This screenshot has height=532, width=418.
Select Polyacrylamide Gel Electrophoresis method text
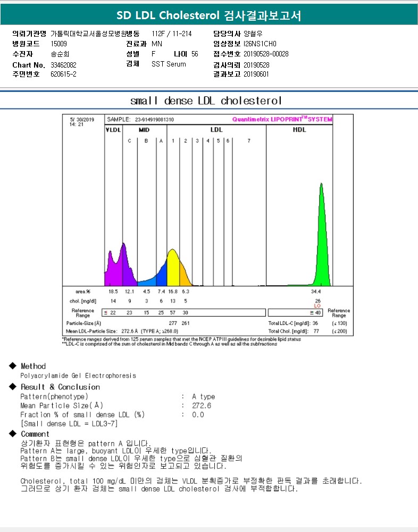pos(78,376)
